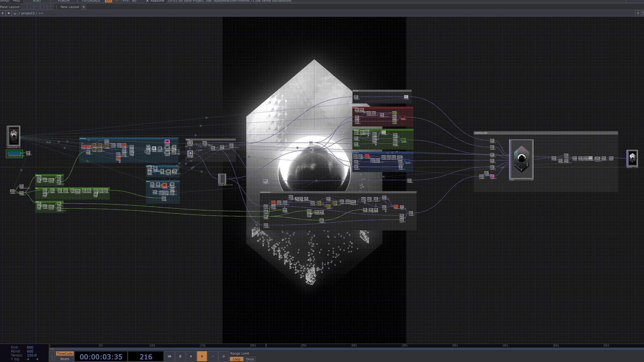Viewport: 644px width, 362px height.
Task: Add a new pane with plus icon
Action: 3,13
